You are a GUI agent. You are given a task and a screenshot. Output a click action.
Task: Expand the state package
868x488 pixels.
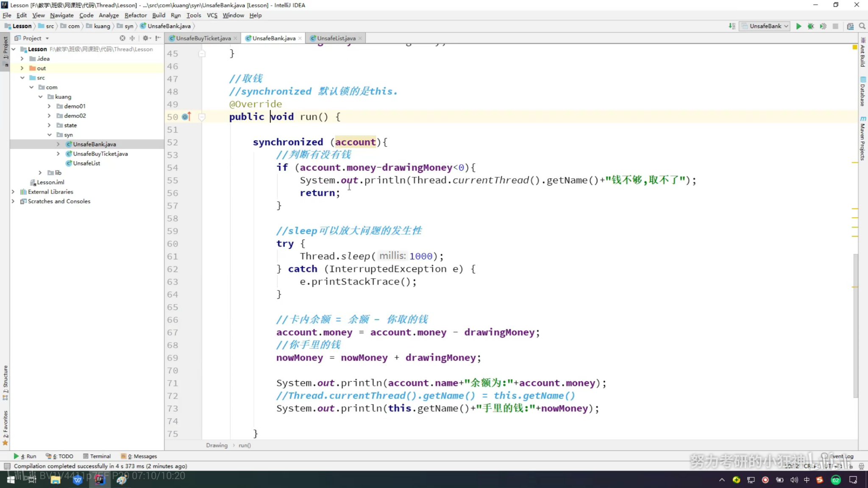pyautogui.click(x=49, y=125)
